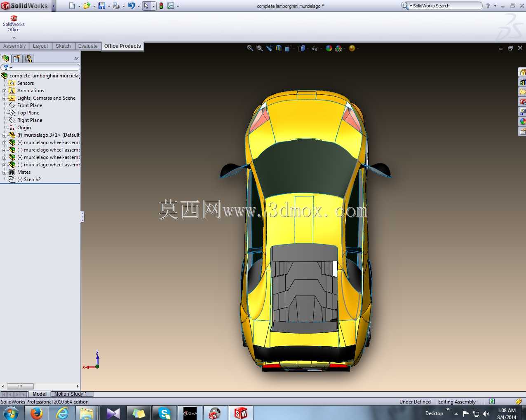The image size is (526, 420).
Task: Open the Evaluate command tab
Action: tap(88, 46)
